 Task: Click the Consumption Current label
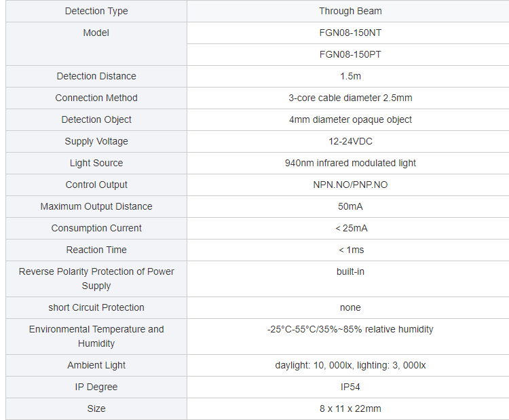[x=96, y=228]
